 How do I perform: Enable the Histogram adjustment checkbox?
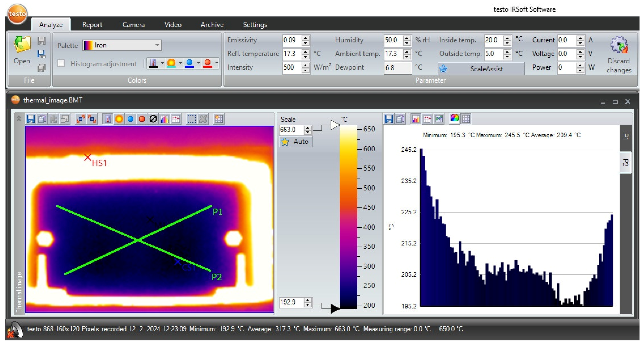(61, 63)
